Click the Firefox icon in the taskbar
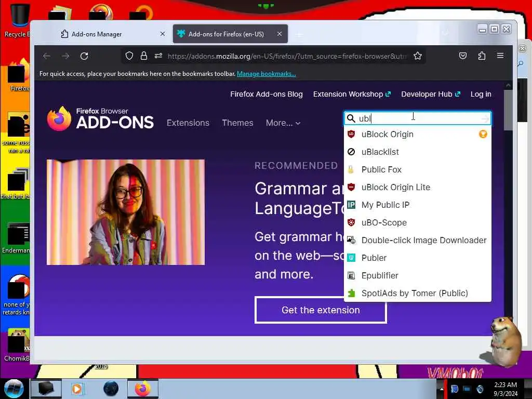 tap(143, 389)
